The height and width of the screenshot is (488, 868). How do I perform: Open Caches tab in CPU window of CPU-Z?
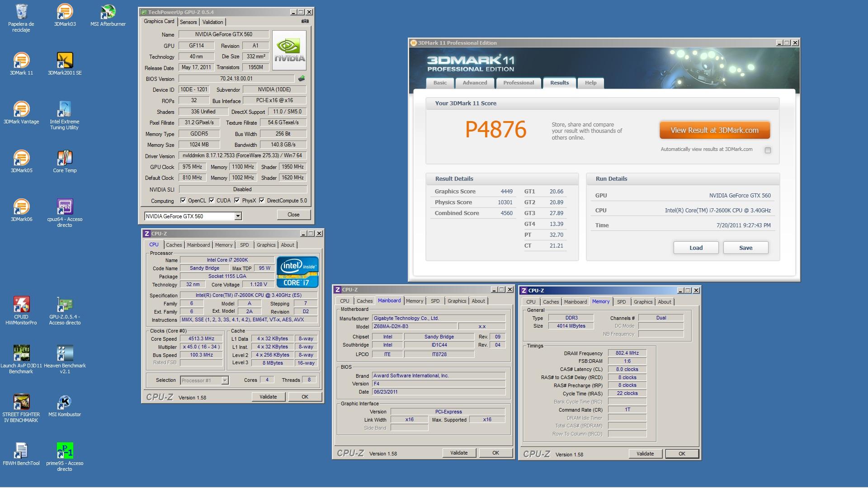174,245
